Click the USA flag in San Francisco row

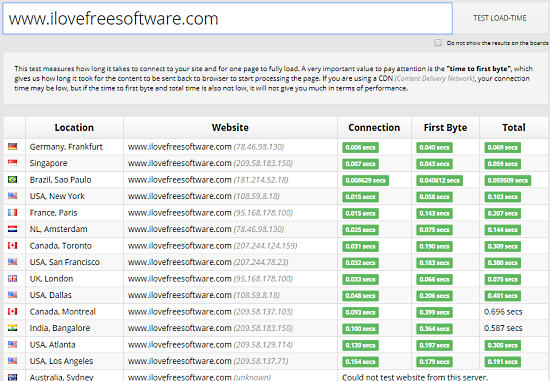tap(13, 262)
